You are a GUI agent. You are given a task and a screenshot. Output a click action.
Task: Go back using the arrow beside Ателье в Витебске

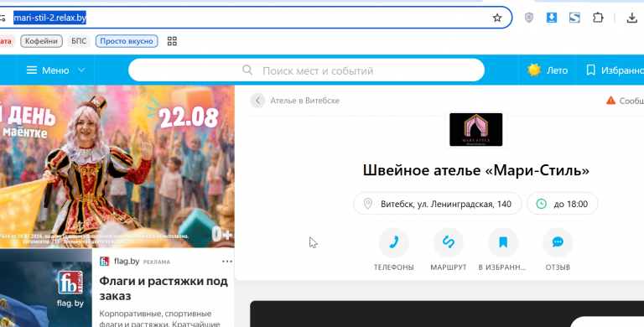click(x=257, y=101)
